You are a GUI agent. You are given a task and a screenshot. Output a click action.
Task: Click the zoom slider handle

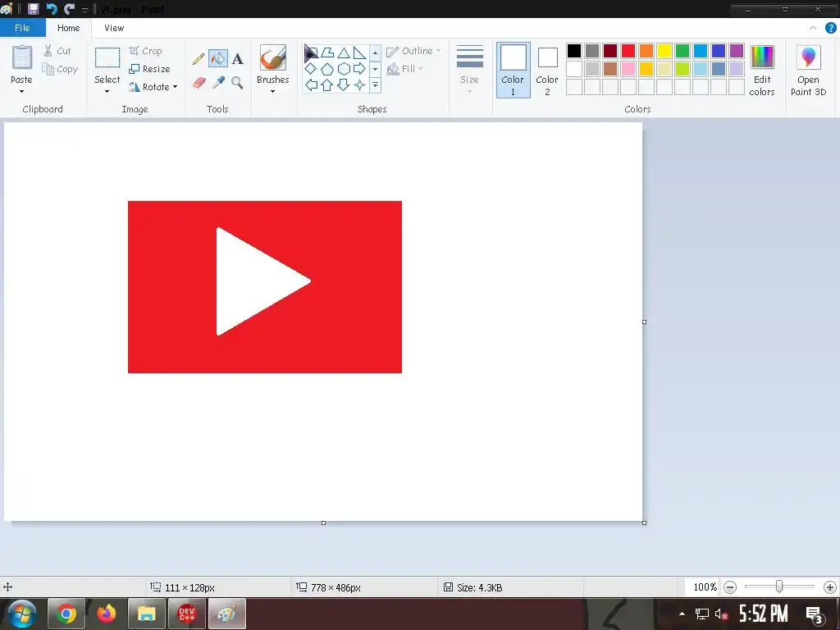[779, 587]
